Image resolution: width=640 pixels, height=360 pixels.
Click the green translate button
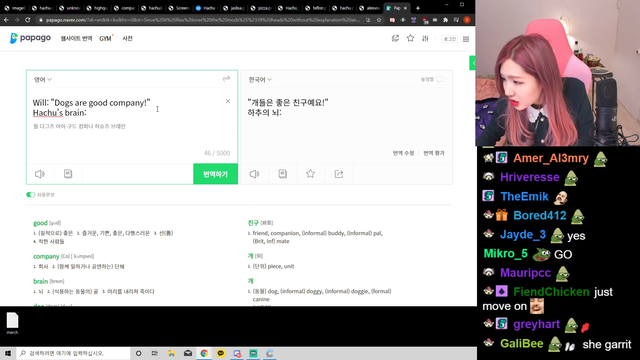pyautogui.click(x=216, y=174)
